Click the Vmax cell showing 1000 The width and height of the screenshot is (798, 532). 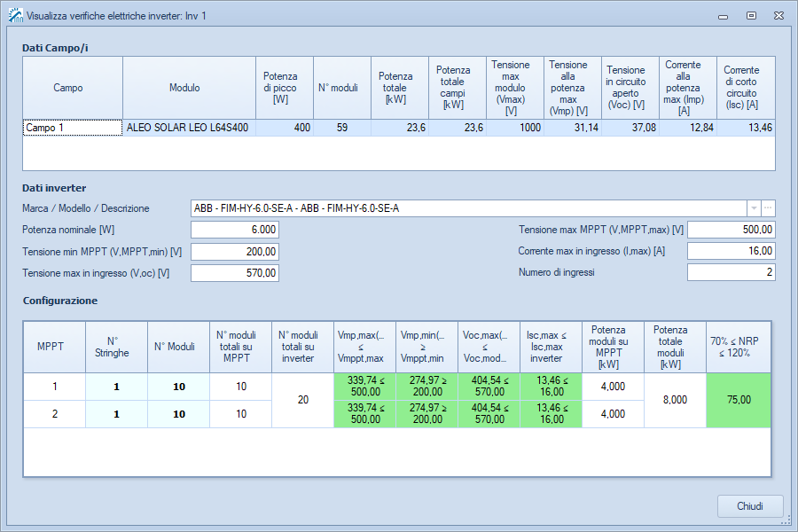[515, 128]
